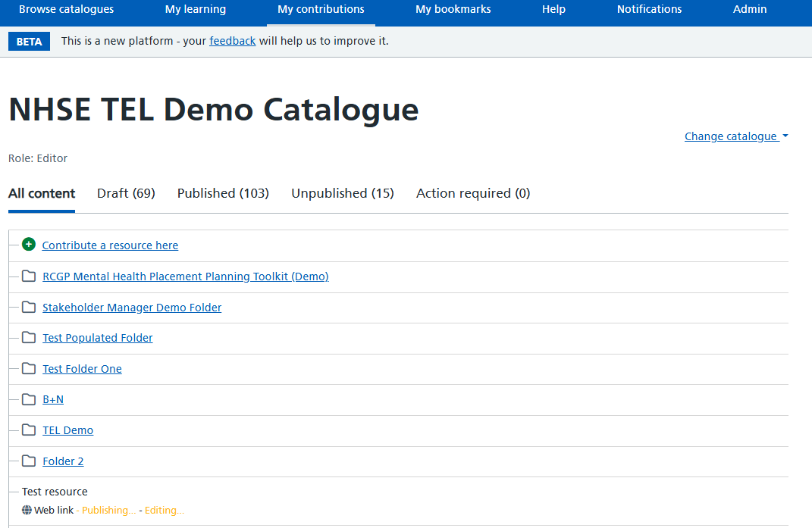The image size is (812, 528).
Task: Click the green plus contribute icon
Action: coord(29,245)
